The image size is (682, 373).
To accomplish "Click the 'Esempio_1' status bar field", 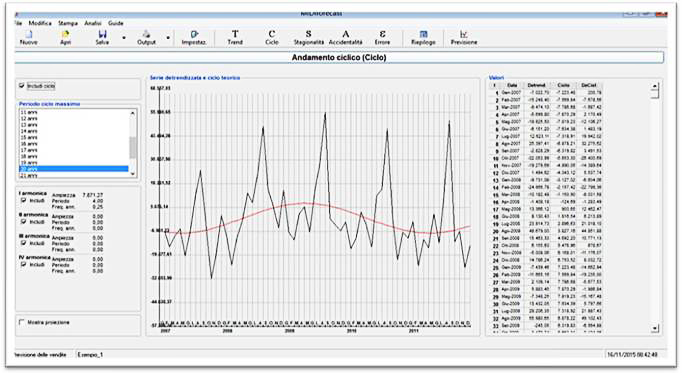I will [90, 355].
